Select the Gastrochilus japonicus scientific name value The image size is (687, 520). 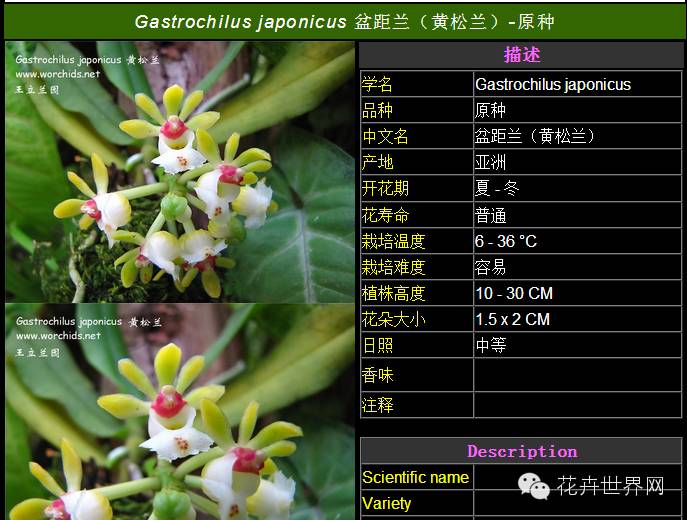(553, 84)
